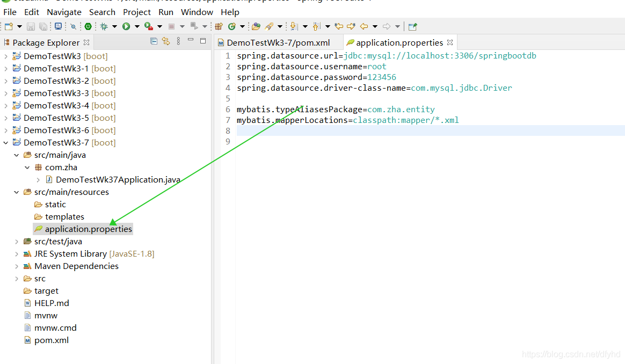Screen dimensions: 625x364
Task: Click the New Java Class icon
Action: click(x=231, y=27)
